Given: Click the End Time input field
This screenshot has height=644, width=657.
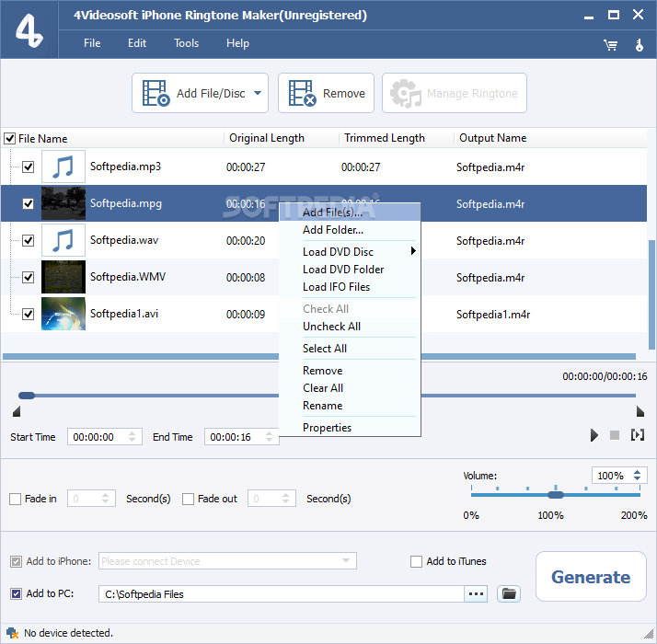Looking at the screenshot, I should [x=242, y=437].
